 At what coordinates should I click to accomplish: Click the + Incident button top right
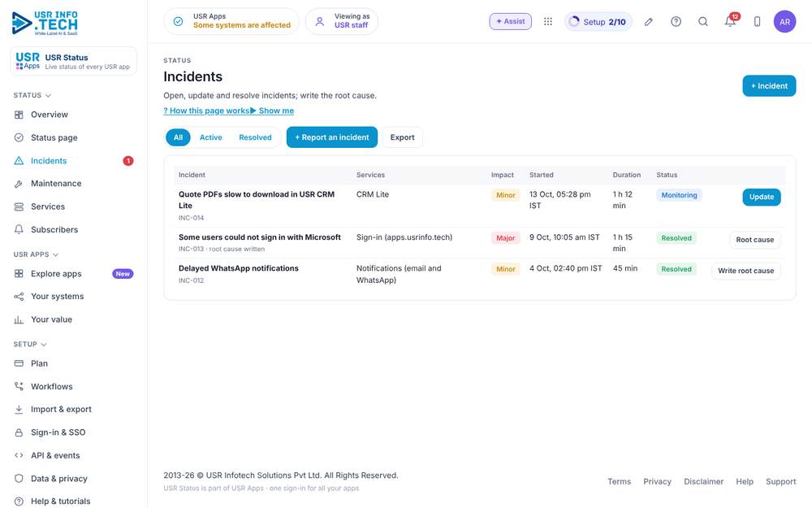(x=769, y=86)
